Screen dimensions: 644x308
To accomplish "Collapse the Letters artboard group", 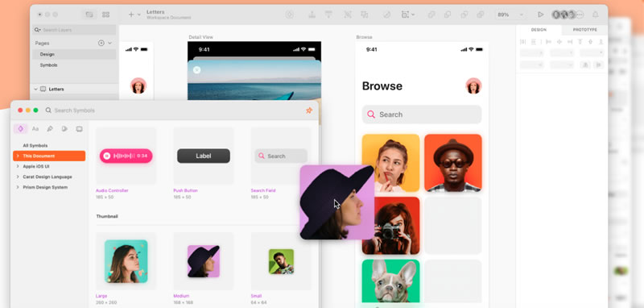I will (x=35, y=89).
